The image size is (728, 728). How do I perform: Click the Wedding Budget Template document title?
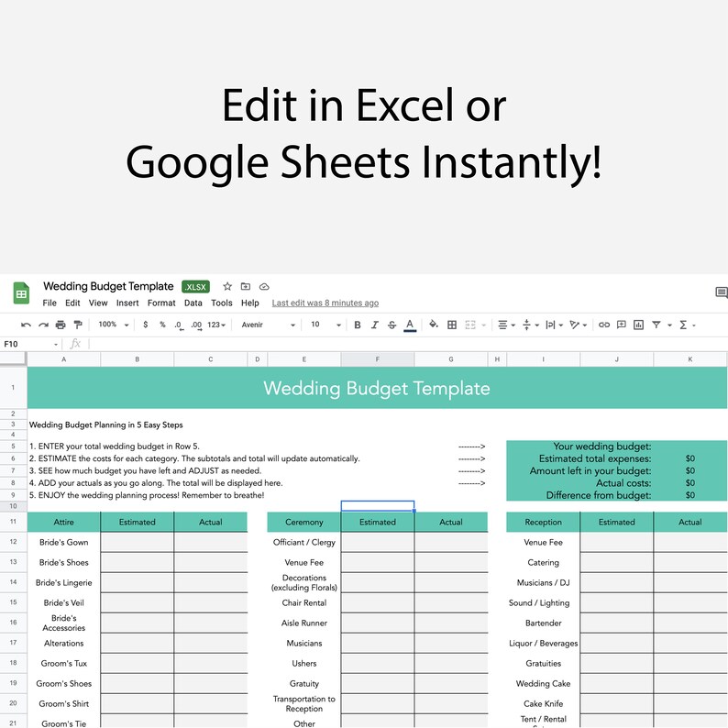pyautogui.click(x=108, y=286)
